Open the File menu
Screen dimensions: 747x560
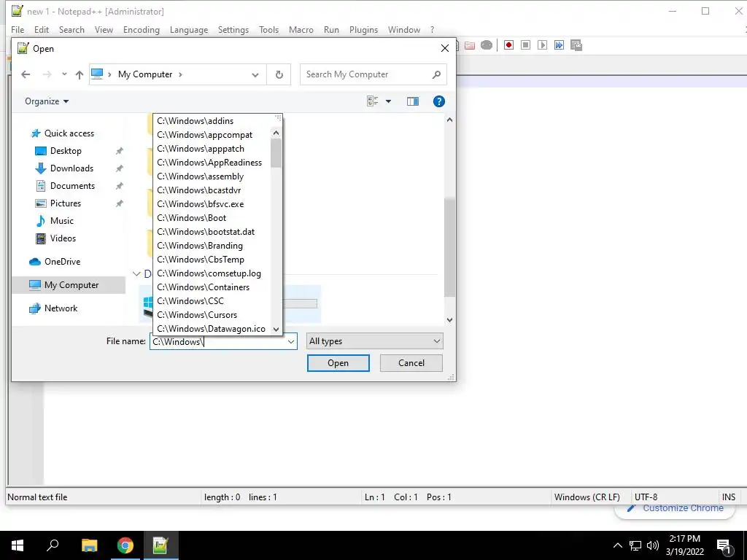[x=18, y=29]
